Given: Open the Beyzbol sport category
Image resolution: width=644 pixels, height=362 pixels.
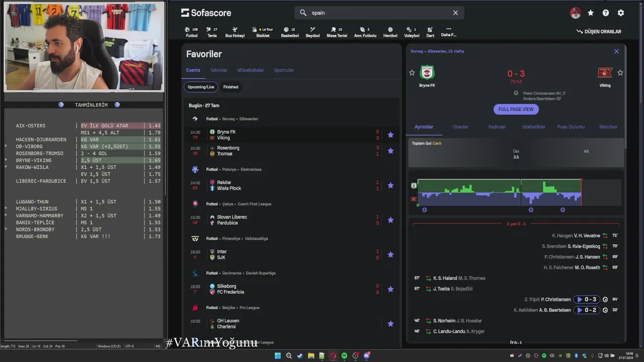Looking at the screenshot, I should pyautogui.click(x=312, y=32).
